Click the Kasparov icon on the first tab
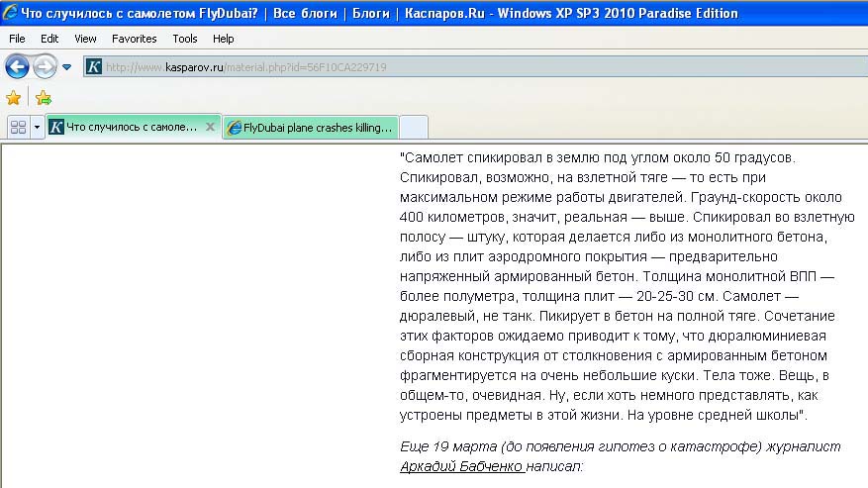 pos(55,127)
